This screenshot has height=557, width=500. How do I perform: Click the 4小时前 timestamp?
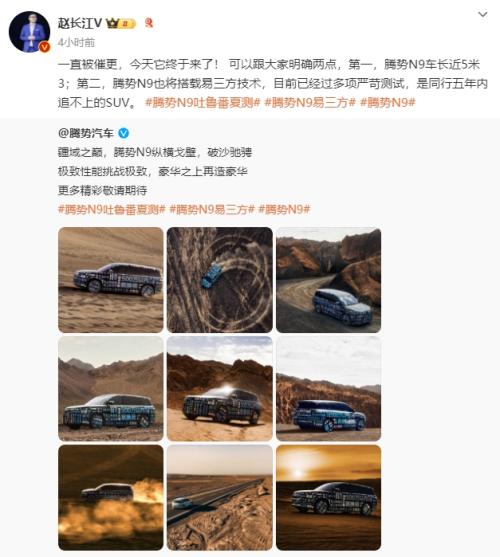(x=76, y=43)
